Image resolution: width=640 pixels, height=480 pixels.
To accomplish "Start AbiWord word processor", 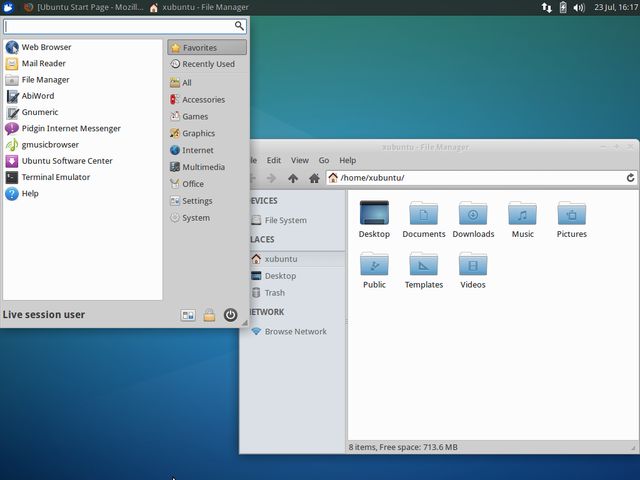I will [83, 96].
